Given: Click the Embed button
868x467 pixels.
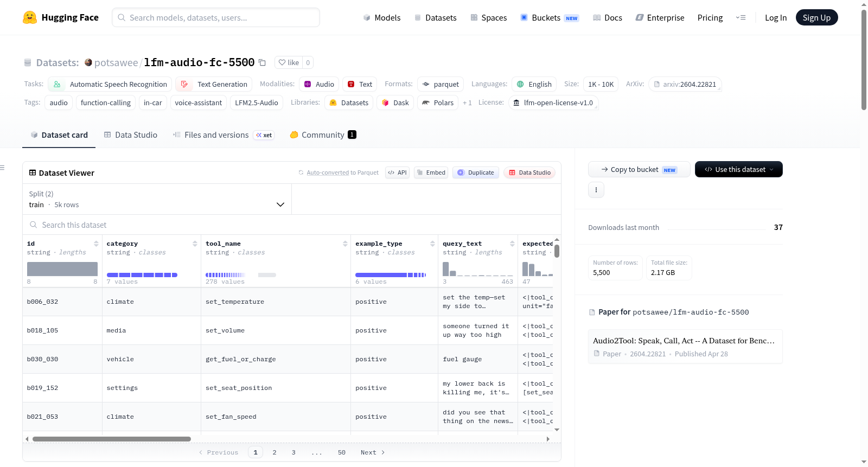Looking at the screenshot, I should pos(431,172).
